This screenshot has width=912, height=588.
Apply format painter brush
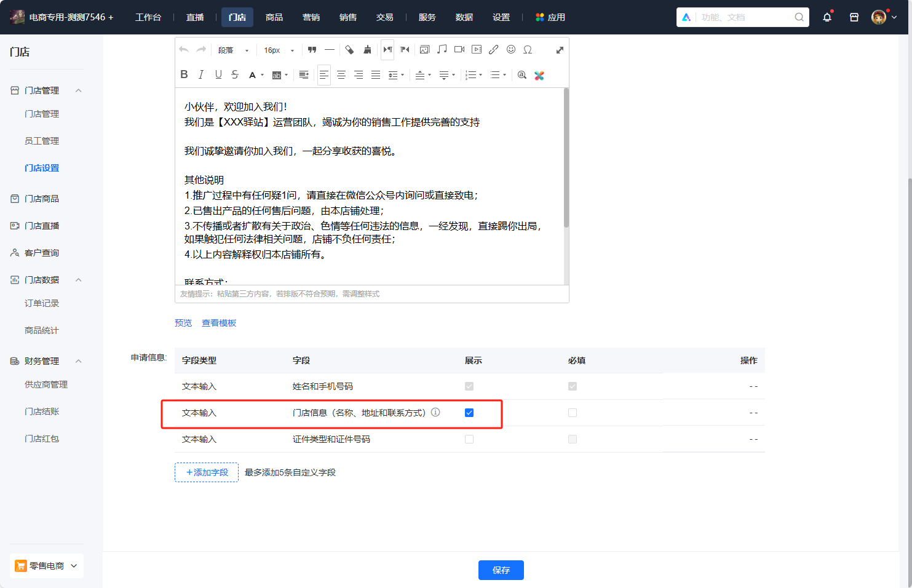[x=367, y=50]
